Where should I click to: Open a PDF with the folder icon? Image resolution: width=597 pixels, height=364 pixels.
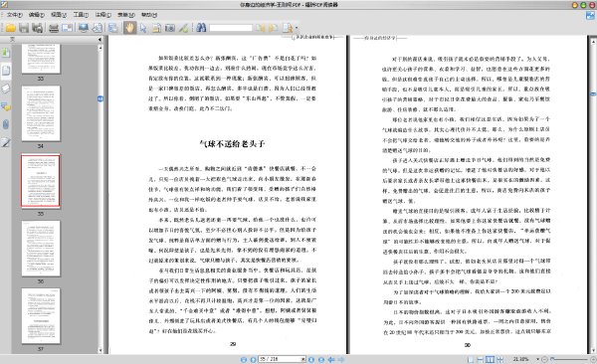(10, 28)
